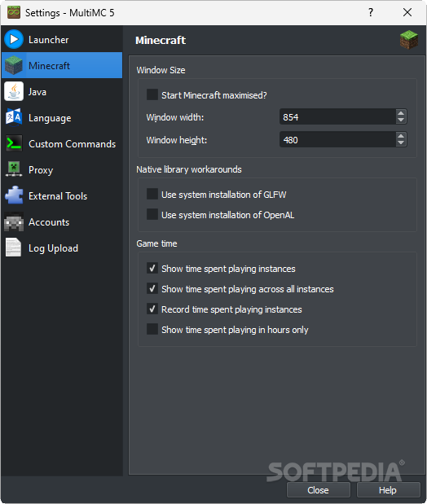Switch to Log Upload page

62,248
